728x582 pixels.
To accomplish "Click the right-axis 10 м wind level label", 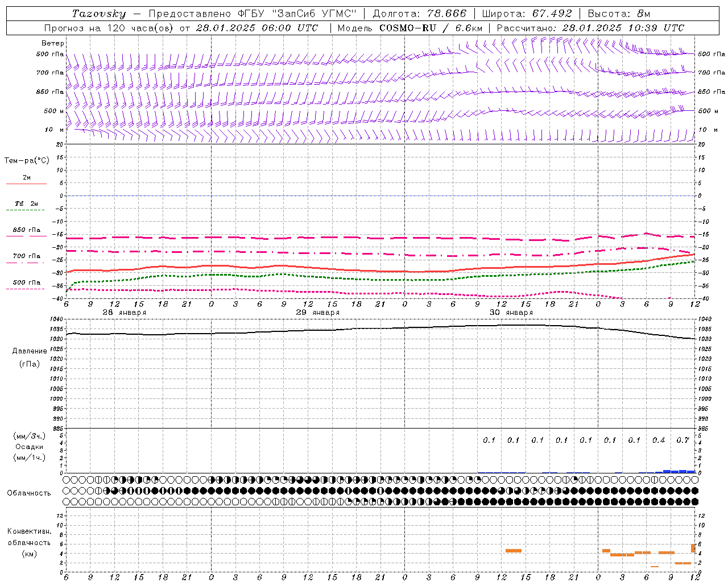I will 707,130.
